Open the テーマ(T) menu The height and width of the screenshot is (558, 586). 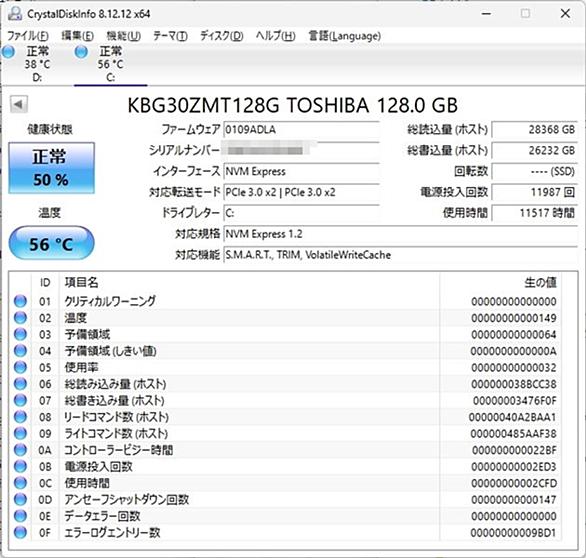click(x=170, y=36)
